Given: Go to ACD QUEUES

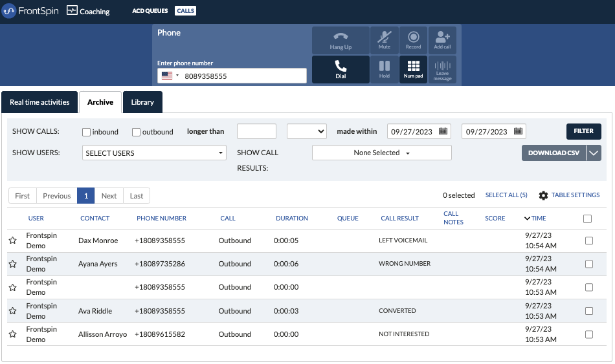Looking at the screenshot, I should click(150, 11).
